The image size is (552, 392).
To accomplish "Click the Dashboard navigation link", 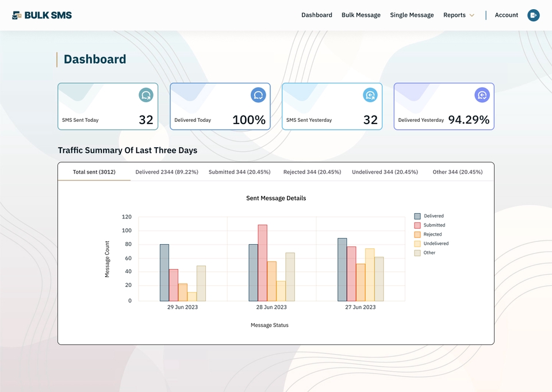I will coord(316,15).
